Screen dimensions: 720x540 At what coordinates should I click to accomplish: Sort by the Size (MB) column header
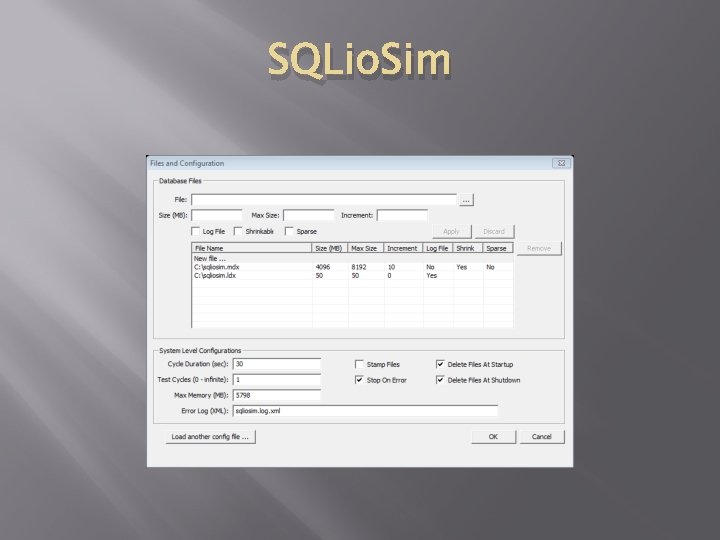[330, 248]
